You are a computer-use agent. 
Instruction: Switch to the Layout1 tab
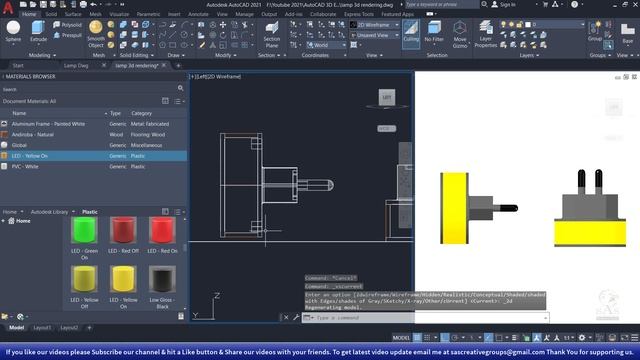tap(42, 327)
